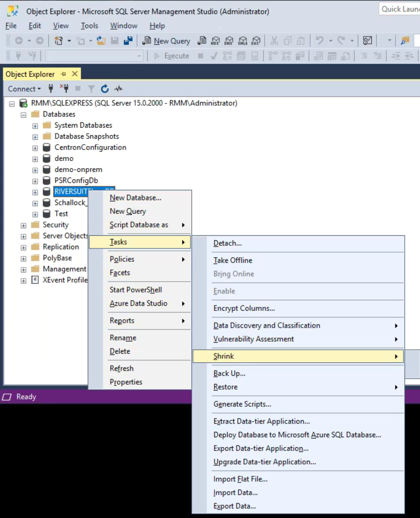
Task: Select the Test database
Action: tap(61, 214)
